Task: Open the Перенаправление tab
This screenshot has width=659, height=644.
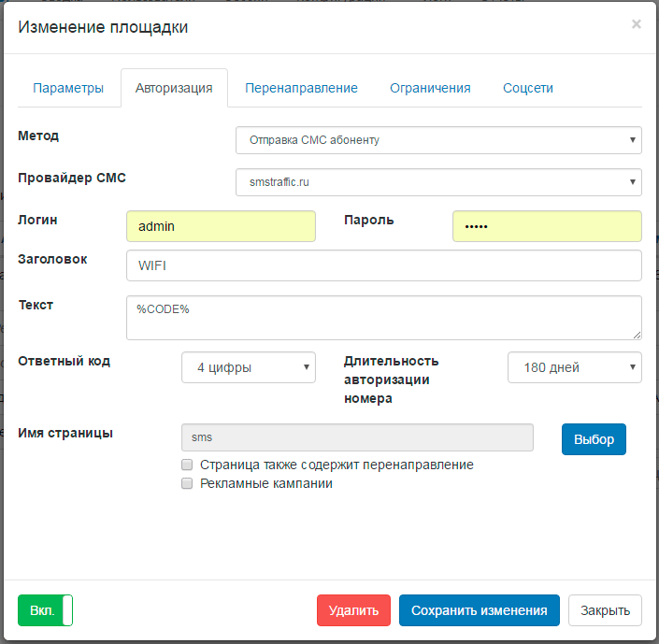Action: click(x=301, y=88)
